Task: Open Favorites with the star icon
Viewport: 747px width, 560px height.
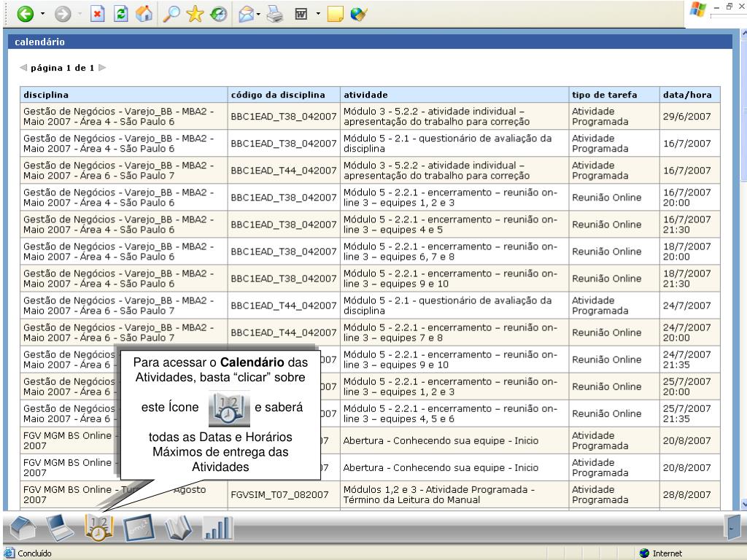Action: coord(195,14)
